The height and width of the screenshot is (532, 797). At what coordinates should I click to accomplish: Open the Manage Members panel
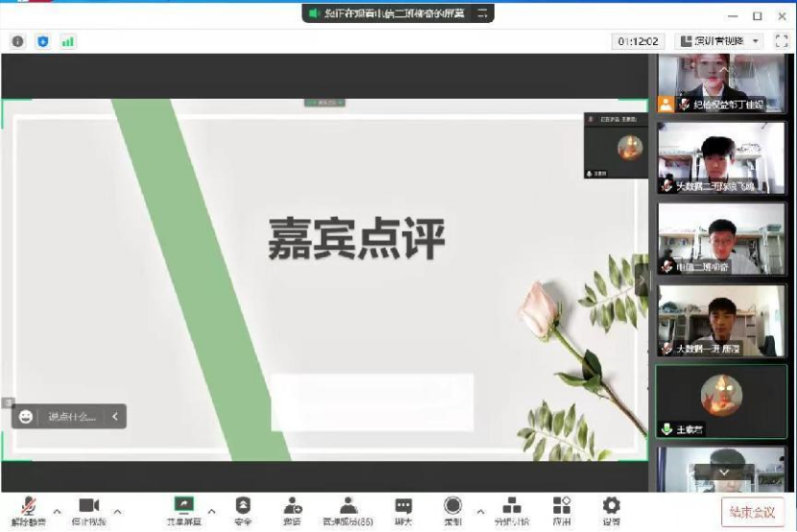tap(349, 509)
